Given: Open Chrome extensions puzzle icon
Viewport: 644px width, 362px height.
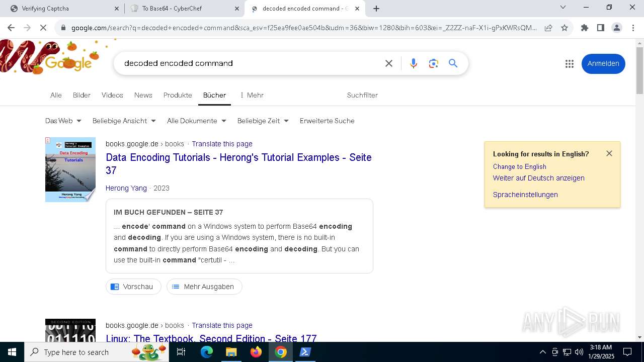Looking at the screenshot, I should pos(585,28).
